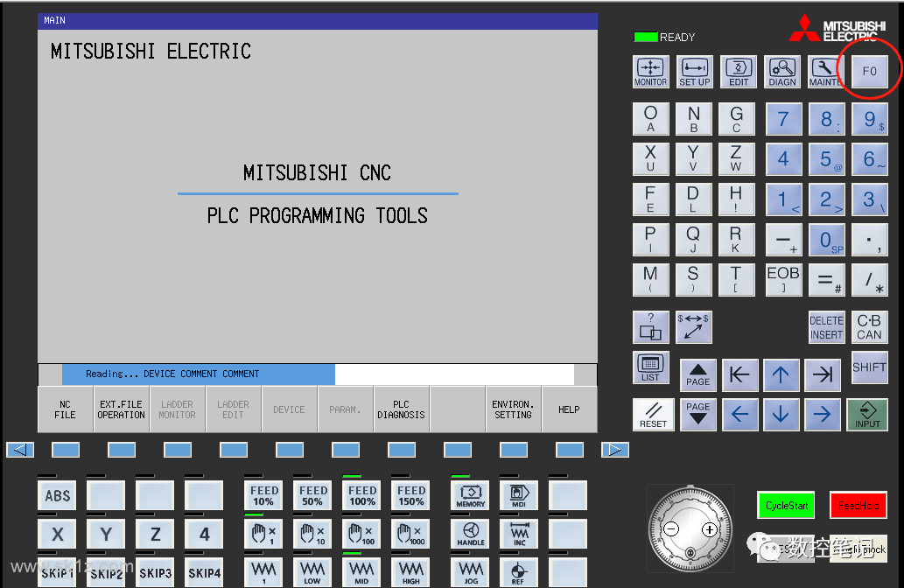
Task: Select the MAINTE wrench icon
Action: (825, 72)
